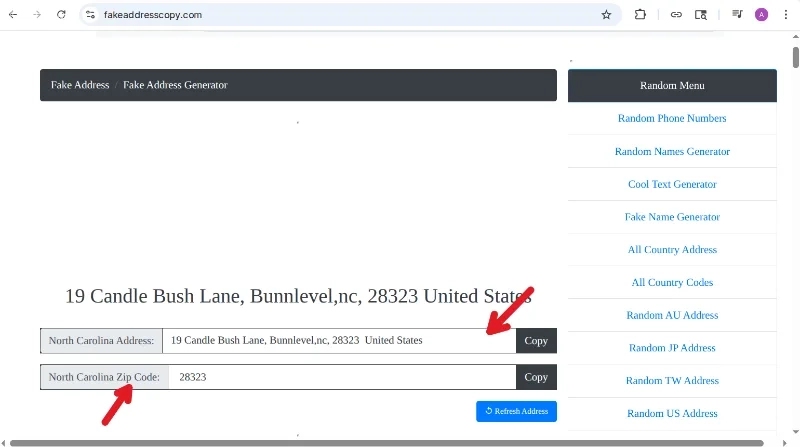Go to All Country Codes
Screen dimensions: 800x447
[x=672, y=283]
